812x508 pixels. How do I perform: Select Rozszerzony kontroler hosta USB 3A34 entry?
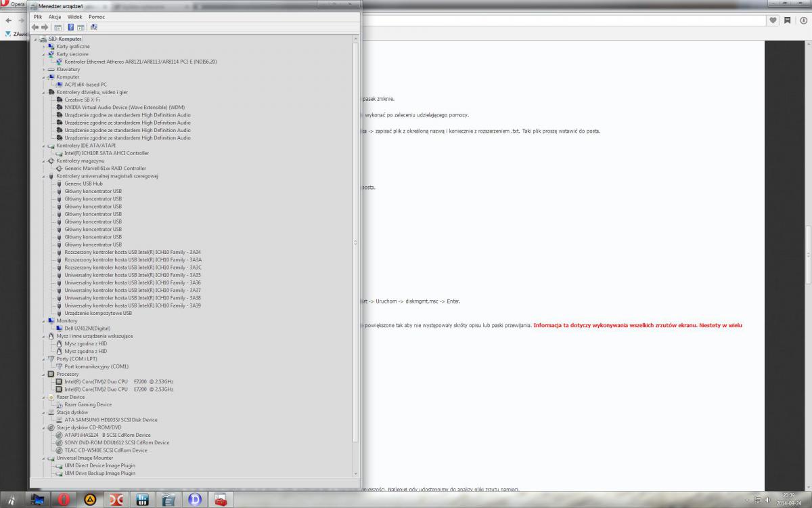pos(133,252)
